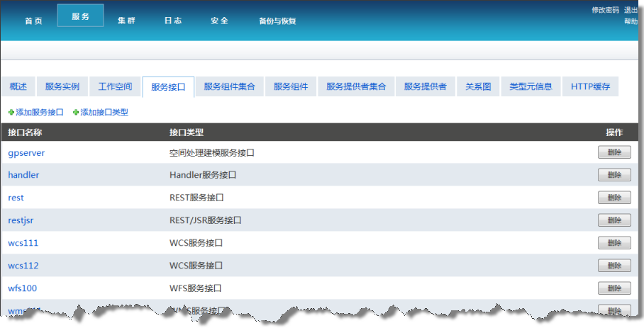The image size is (644, 328).
Task: Click 删除 in the restjsr row
Action: (x=614, y=220)
